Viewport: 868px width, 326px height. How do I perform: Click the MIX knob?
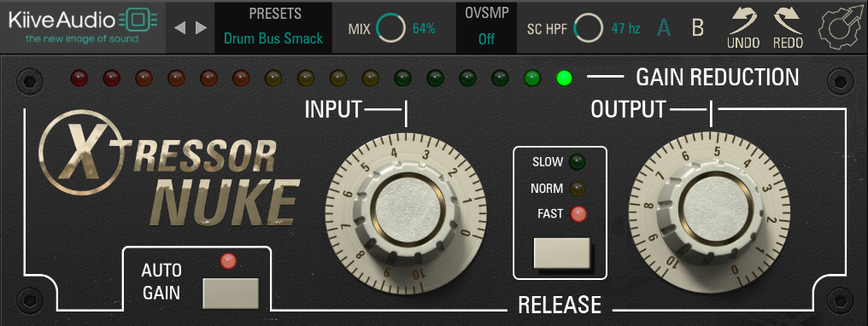pos(390,28)
